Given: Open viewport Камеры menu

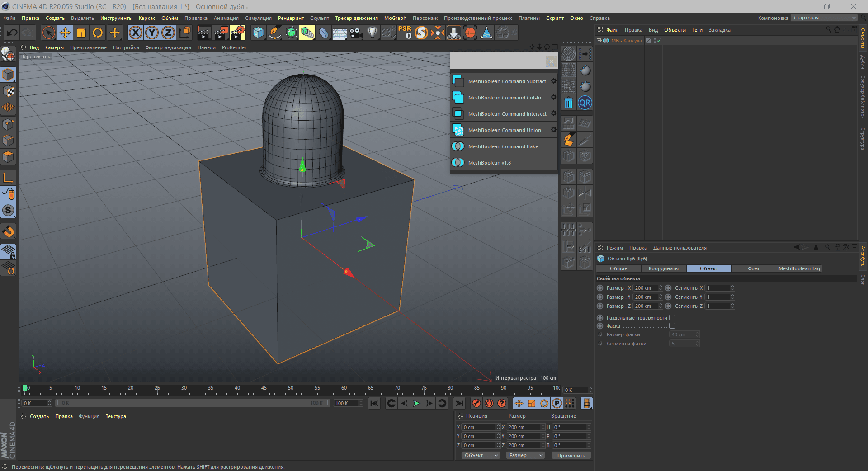Looking at the screenshot, I should pos(54,47).
